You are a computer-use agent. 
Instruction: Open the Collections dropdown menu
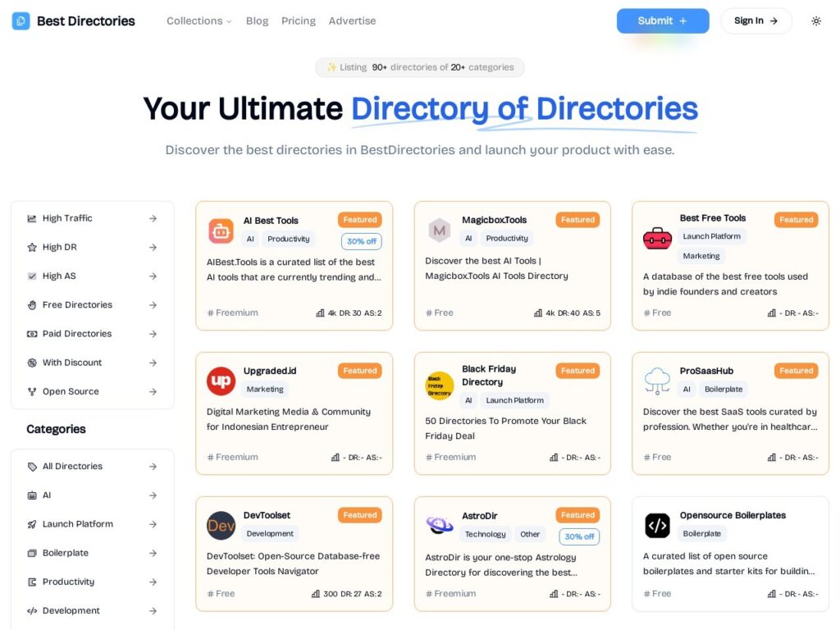199,21
